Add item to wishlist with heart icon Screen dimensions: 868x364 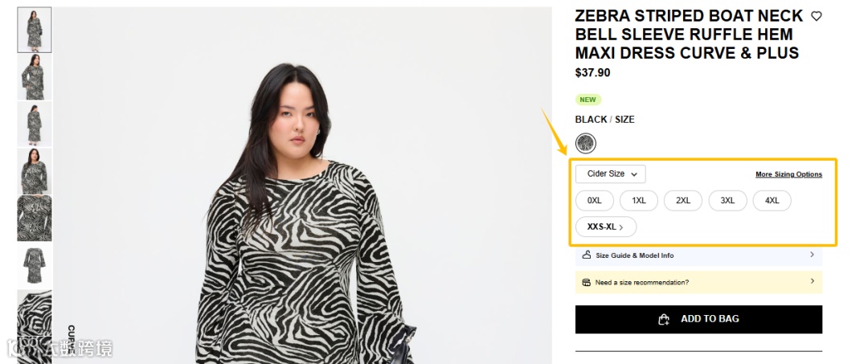(817, 16)
